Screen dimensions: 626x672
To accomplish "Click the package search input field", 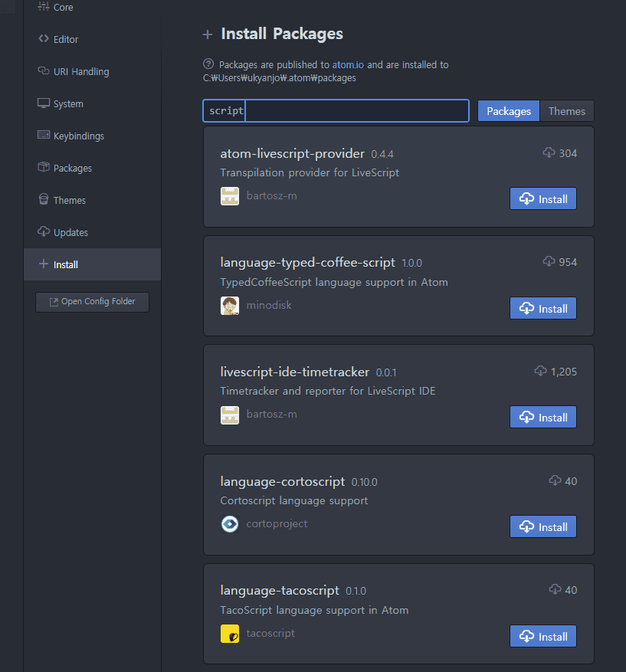I will (x=336, y=110).
